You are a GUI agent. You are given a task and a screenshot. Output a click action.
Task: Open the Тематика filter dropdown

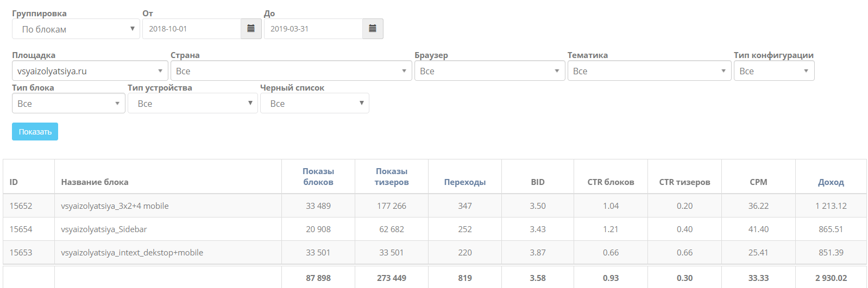point(649,71)
